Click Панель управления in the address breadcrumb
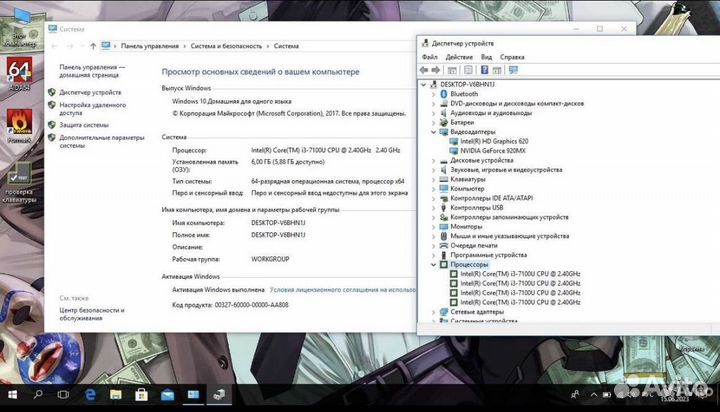This screenshot has height=412, width=720. tap(150, 46)
